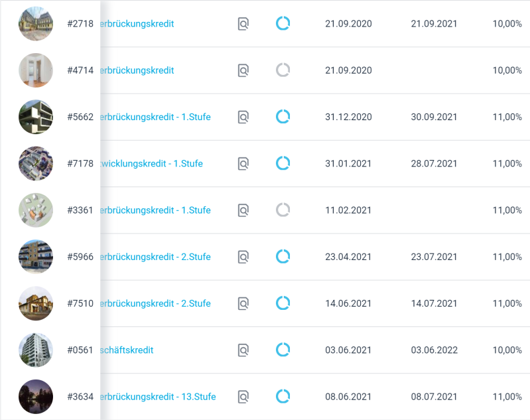The image size is (530, 420).
Task: Click blue progress ring for #2718
Action: click(283, 24)
